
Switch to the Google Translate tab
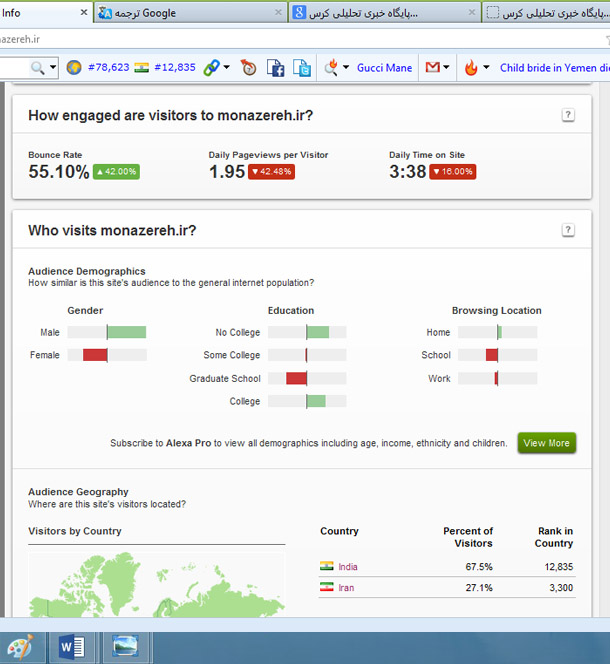tap(191, 13)
